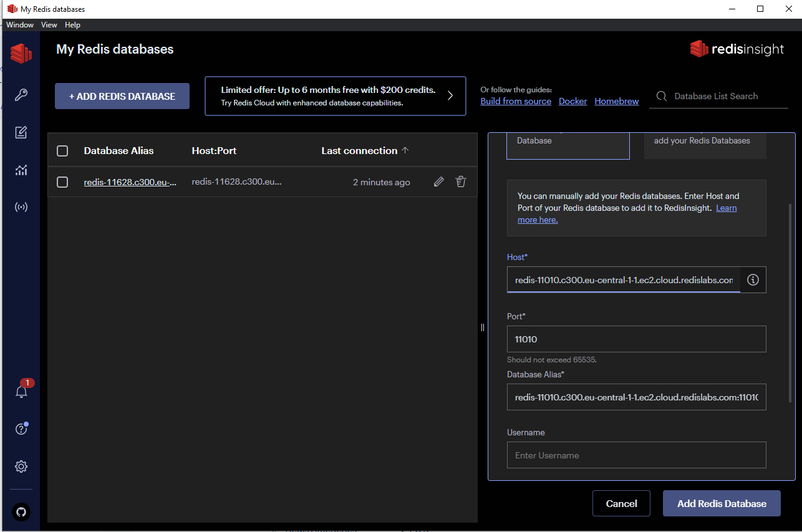Open the Browser key icon in sidebar
The image size is (802, 532).
(x=21, y=95)
